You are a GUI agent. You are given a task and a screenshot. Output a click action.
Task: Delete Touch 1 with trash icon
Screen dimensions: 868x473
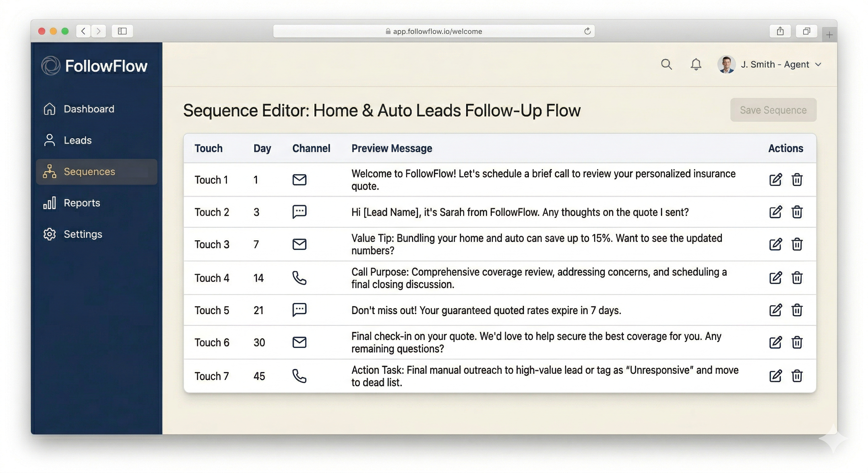pyautogui.click(x=797, y=180)
